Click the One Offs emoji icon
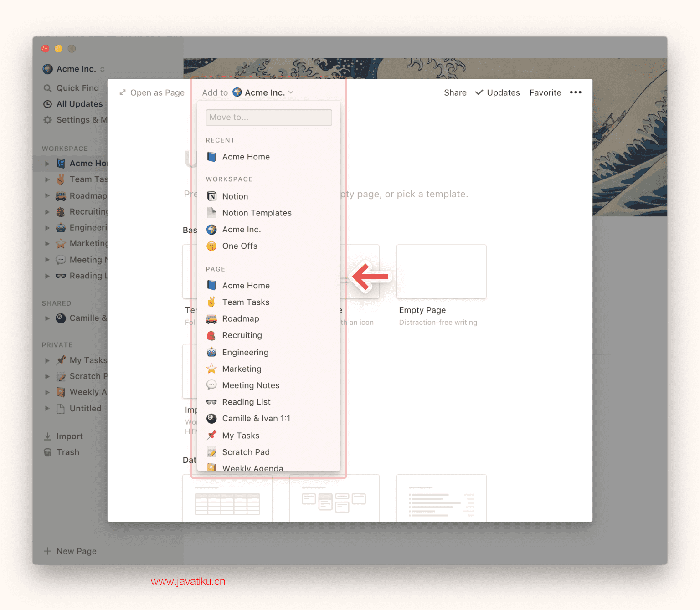Viewport: 700px width, 610px height. tap(211, 246)
